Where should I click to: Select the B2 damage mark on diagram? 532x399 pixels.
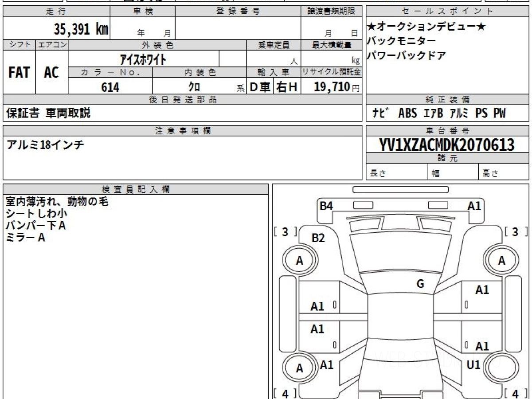tap(318, 238)
